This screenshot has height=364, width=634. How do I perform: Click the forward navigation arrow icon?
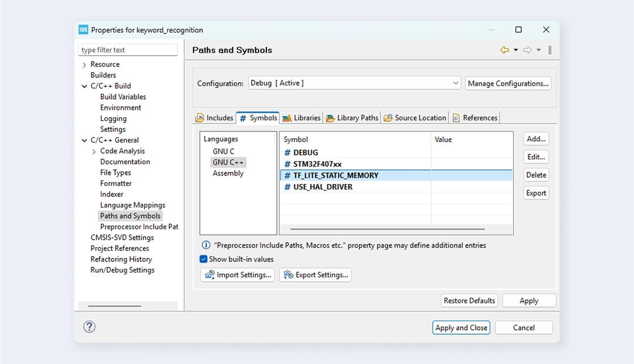(x=527, y=50)
